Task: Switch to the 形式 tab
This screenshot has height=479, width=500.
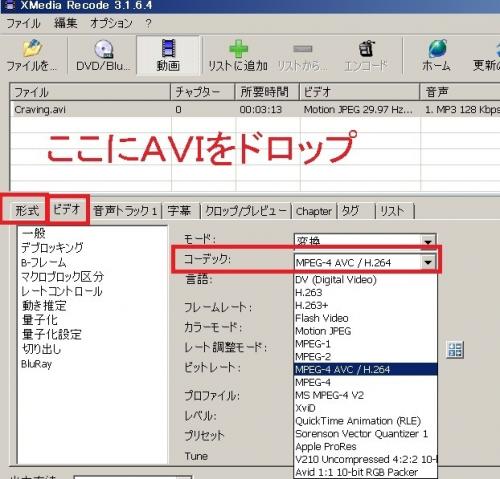Action: (27, 211)
